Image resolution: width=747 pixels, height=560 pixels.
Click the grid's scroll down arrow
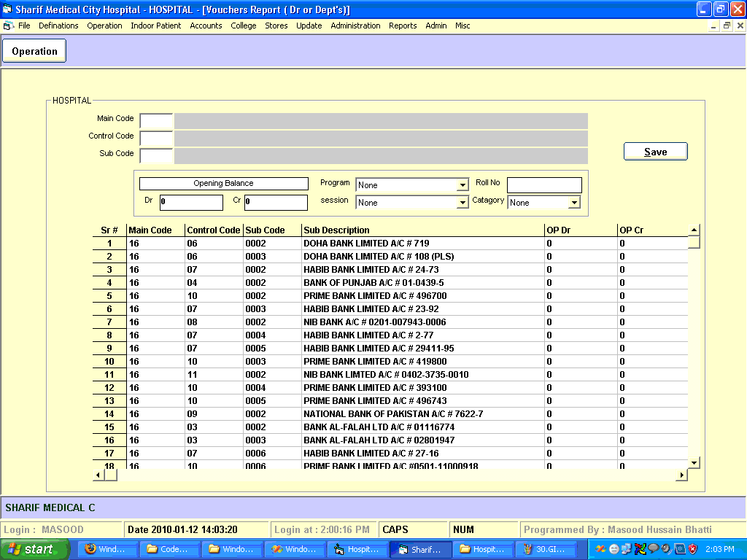(x=694, y=462)
